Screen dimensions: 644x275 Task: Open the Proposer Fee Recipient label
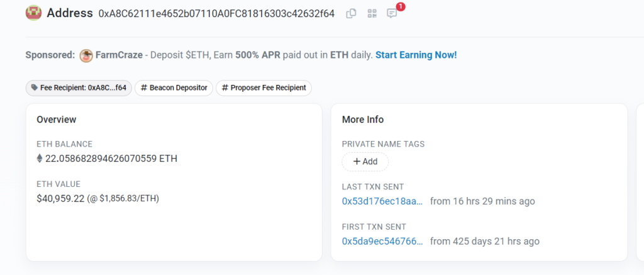(x=264, y=88)
